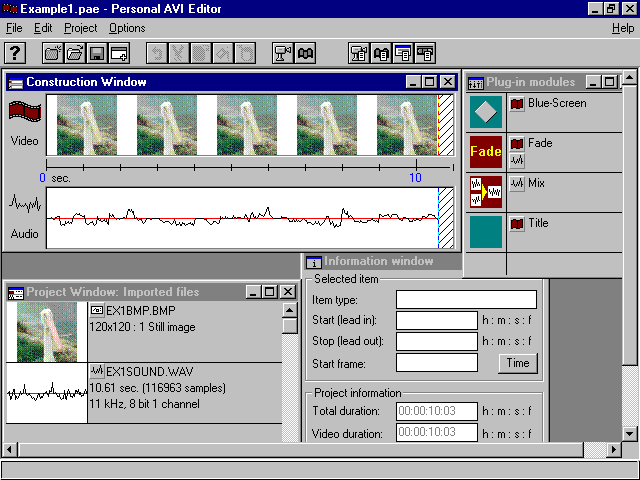Viewport: 640px width, 480px height.
Task: Click the question mark help toolbar button
Action: (15, 53)
